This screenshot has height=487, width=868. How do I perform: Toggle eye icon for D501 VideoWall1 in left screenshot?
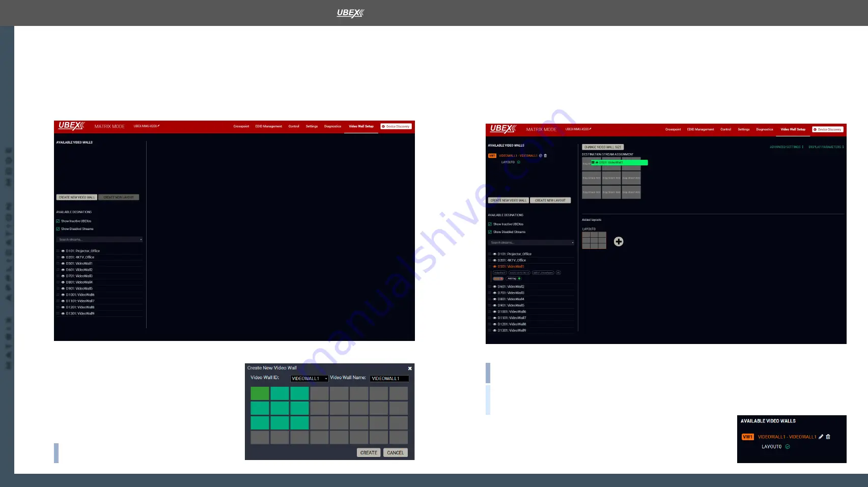63,264
